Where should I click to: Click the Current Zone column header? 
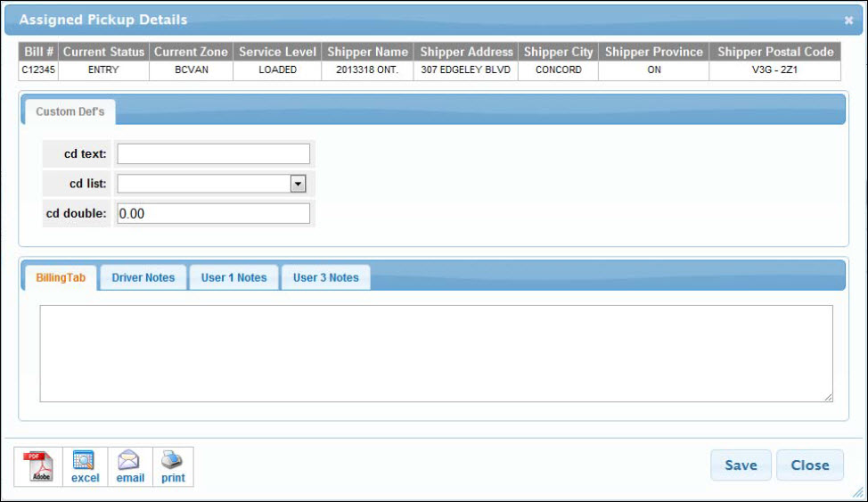[191, 52]
